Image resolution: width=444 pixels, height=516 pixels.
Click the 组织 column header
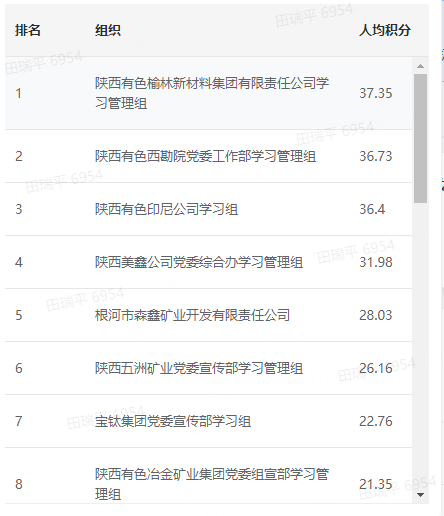click(x=108, y=30)
